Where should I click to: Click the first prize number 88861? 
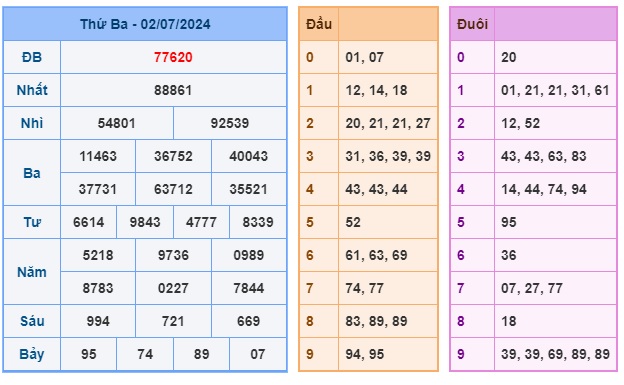[173, 90]
